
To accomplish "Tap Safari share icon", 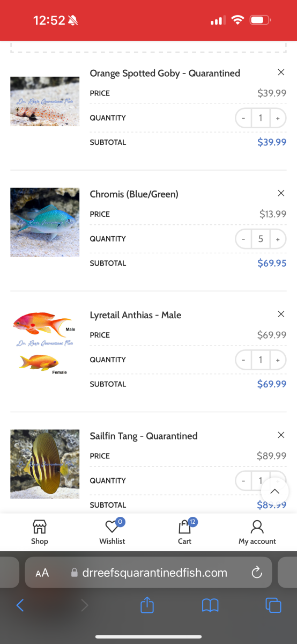I will click(147, 605).
